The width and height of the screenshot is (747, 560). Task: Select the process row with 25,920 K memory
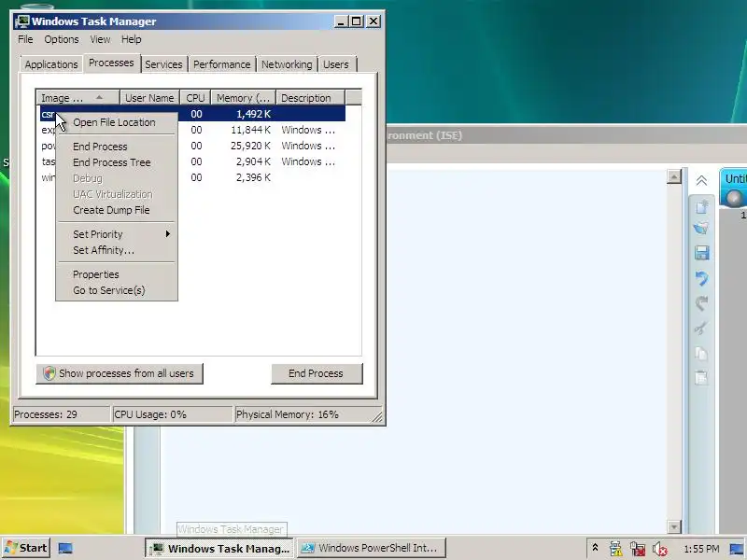(261, 146)
